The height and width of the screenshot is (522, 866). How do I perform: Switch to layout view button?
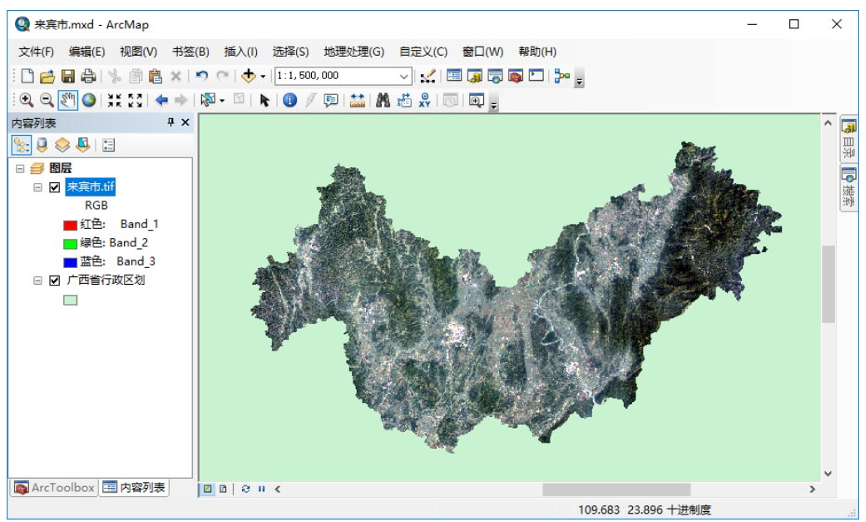click(223, 489)
